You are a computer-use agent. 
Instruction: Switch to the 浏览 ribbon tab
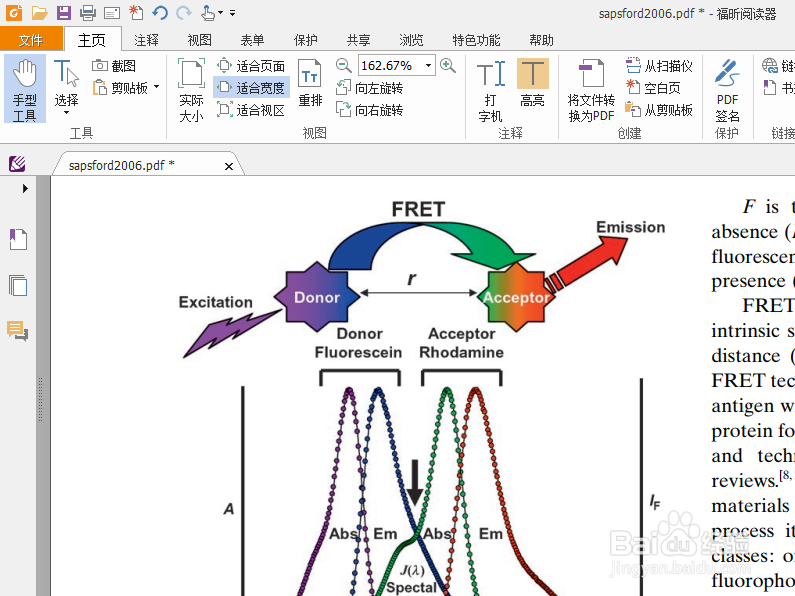click(x=411, y=40)
